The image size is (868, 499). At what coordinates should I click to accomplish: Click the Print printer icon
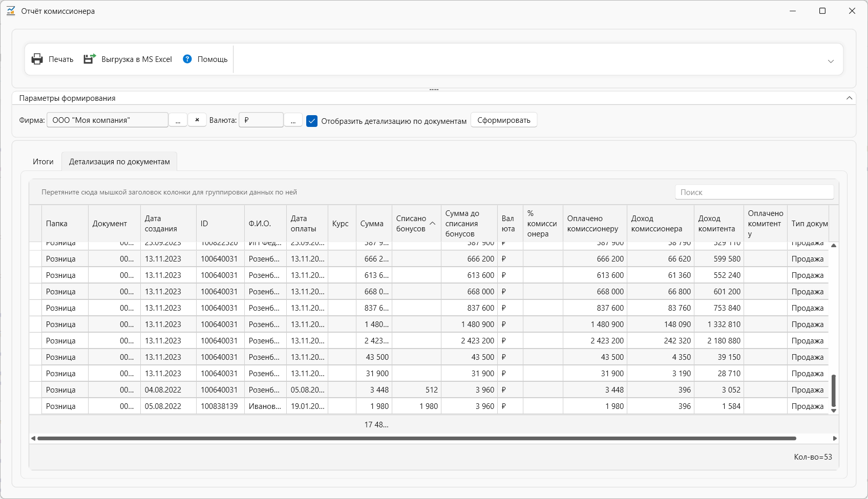coord(37,59)
